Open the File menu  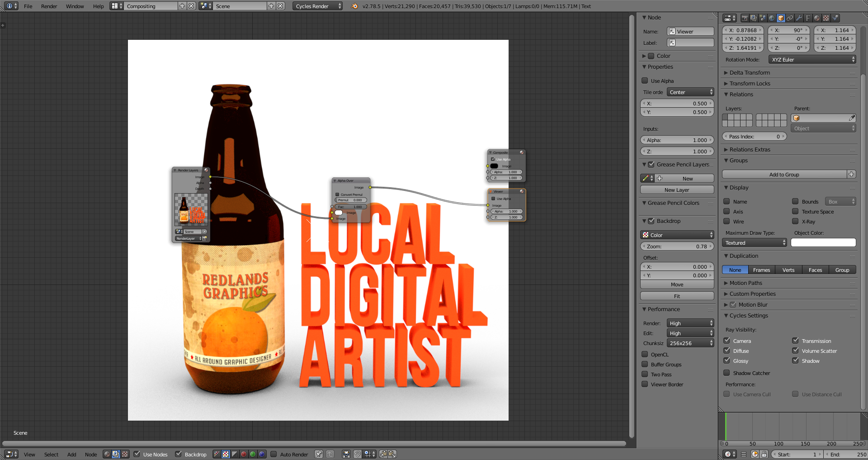pos(28,6)
